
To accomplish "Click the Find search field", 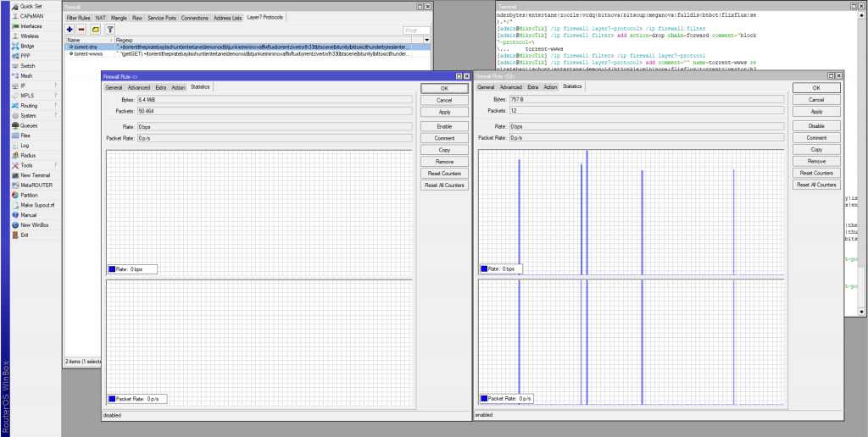I will (416, 30).
